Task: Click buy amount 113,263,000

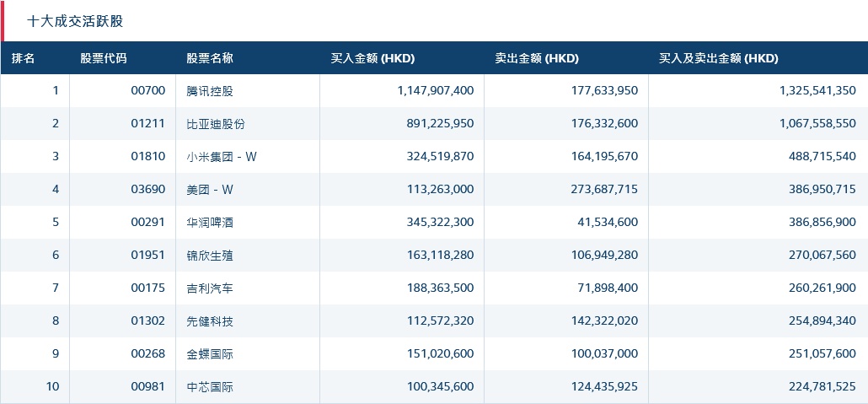Action: tap(440, 189)
